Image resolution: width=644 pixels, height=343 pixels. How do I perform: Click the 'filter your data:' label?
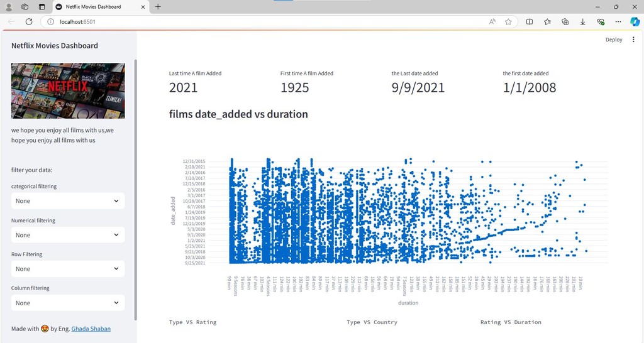[x=31, y=170]
